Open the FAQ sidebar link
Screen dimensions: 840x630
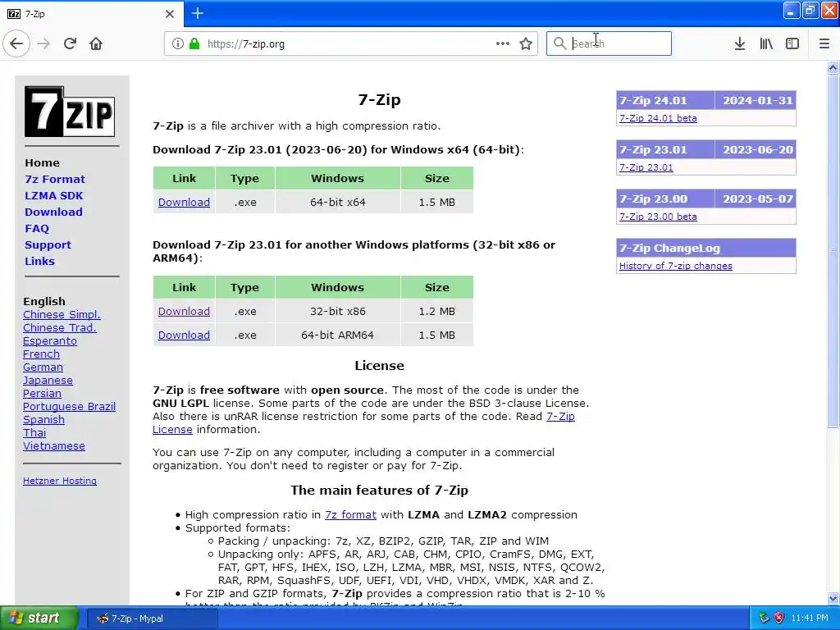point(37,229)
